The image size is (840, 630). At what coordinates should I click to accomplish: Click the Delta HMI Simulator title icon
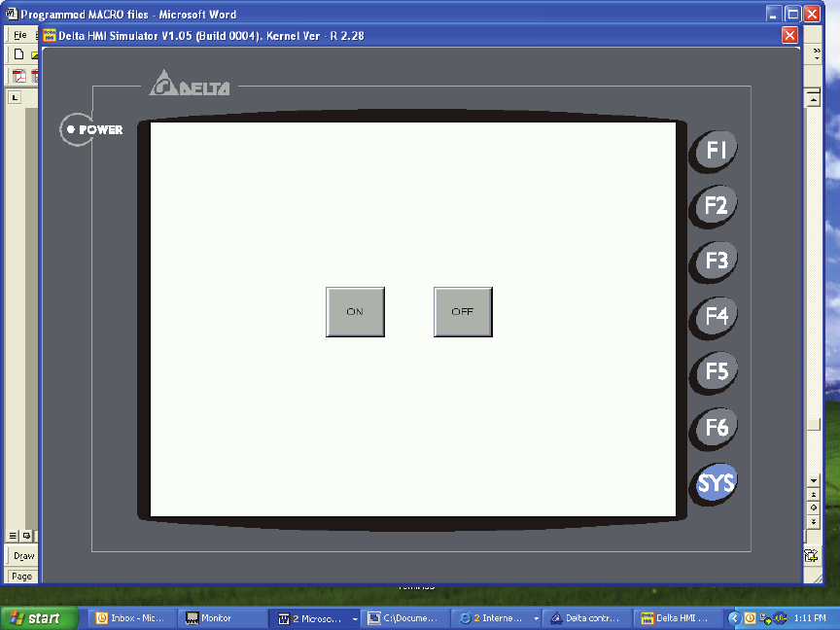50,35
